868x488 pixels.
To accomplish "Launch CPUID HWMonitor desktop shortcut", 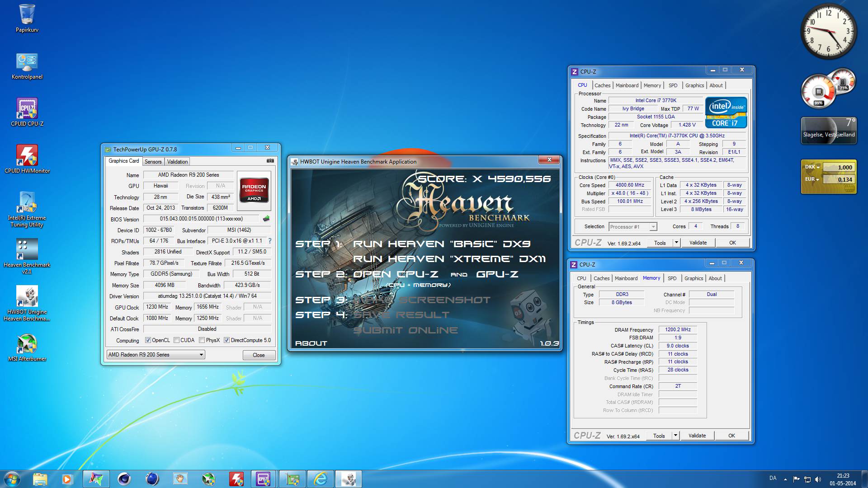I will (x=27, y=159).
